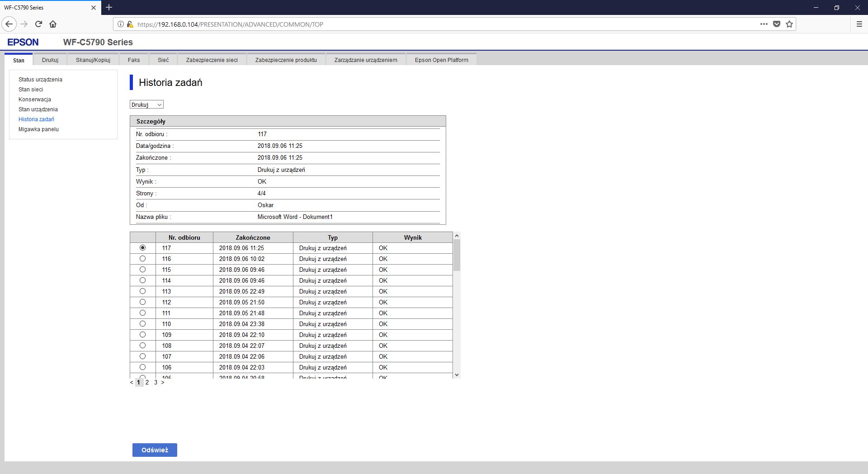Image resolution: width=868 pixels, height=474 pixels.
Task: Switch to the Faks tab
Action: (134, 60)
